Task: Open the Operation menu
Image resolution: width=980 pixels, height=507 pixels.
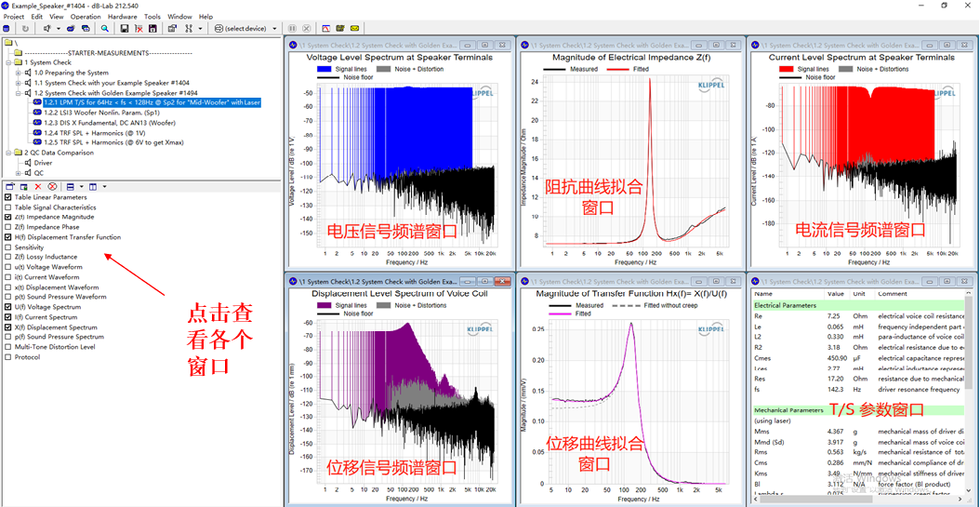Action: [86, 17]
